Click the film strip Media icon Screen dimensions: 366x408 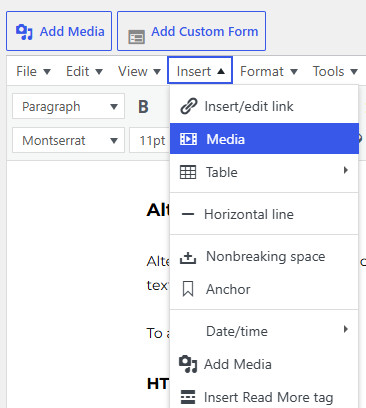pos(188,139)
